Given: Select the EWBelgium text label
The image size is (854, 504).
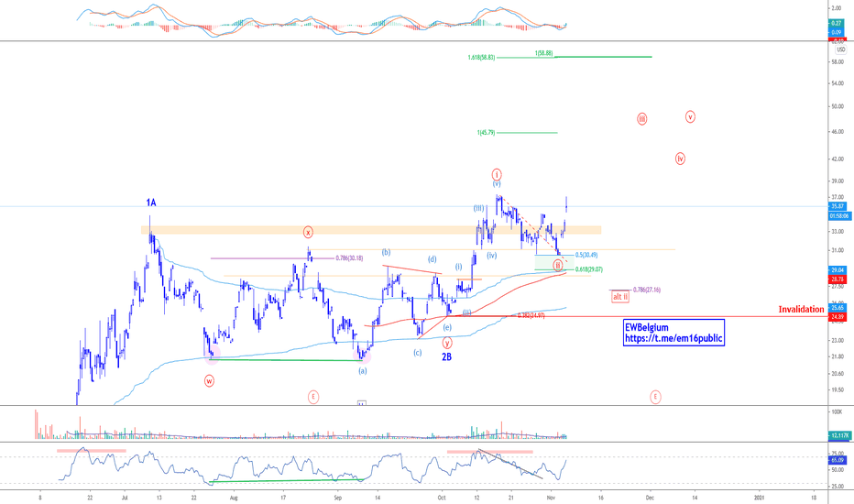Looking at the screenshot, I should pos(647,327).
